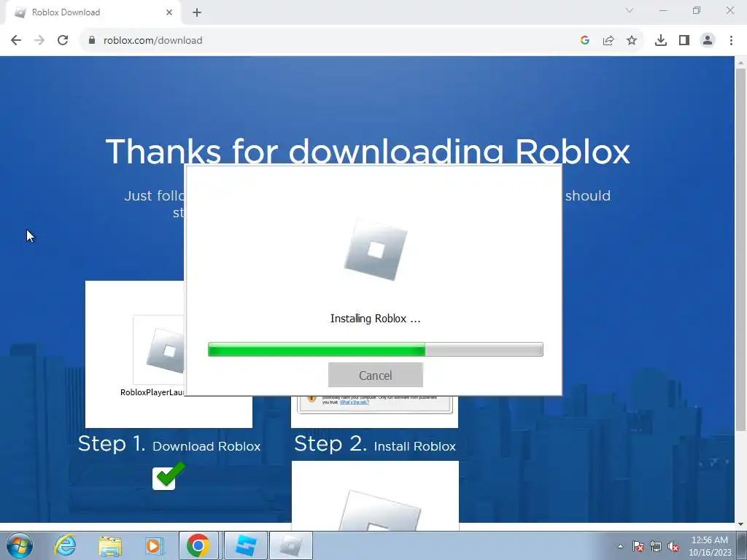Open the network tray icon

656,546
